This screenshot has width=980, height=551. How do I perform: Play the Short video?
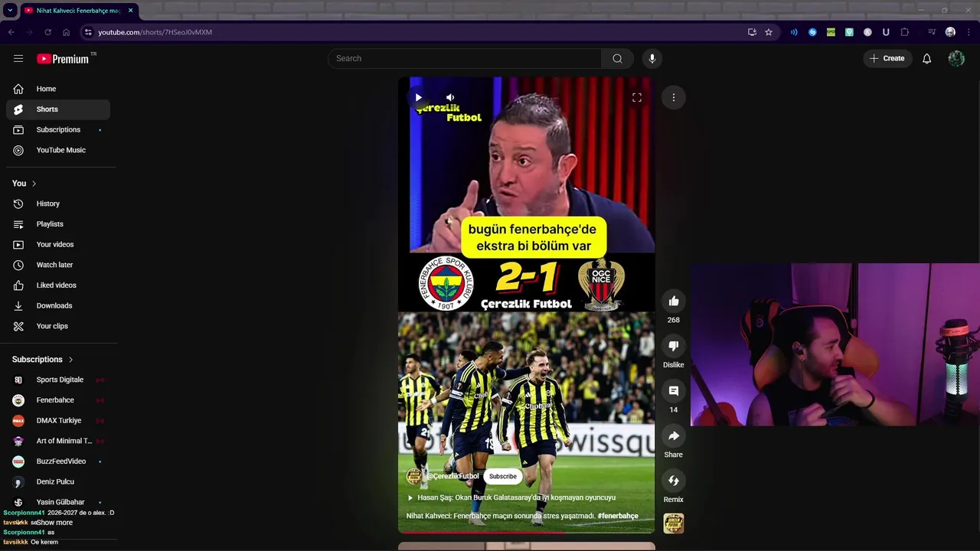pos(418,97)
